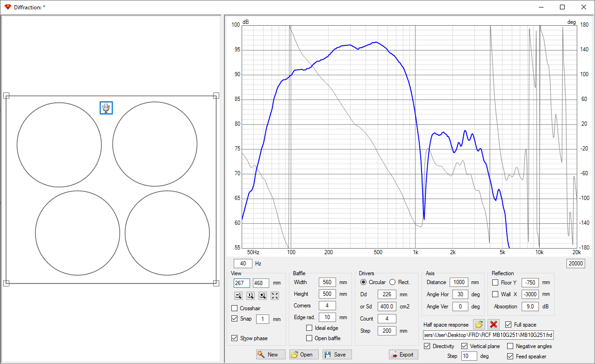The height and width of the screenshot is (364, 595).
Task: Click the Axis Distance field 1000
Action: [459, 282]
